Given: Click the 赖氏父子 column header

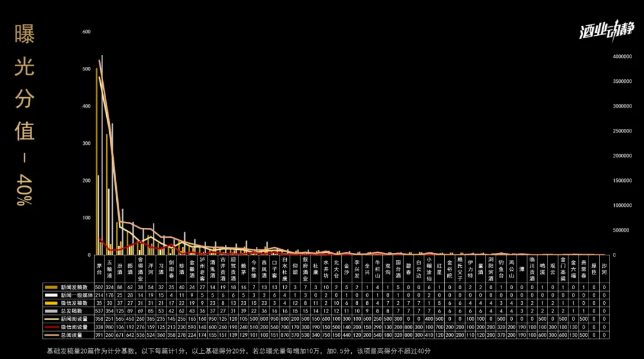Looking at the screenshot, I should click(460, 269).
